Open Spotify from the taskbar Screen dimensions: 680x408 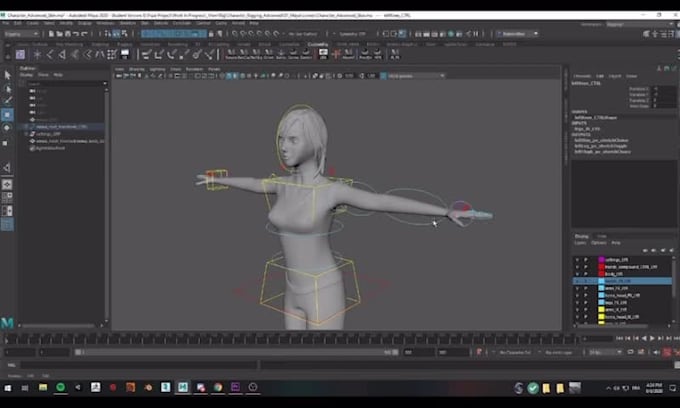pyautogui.click(x=60, y=387)
